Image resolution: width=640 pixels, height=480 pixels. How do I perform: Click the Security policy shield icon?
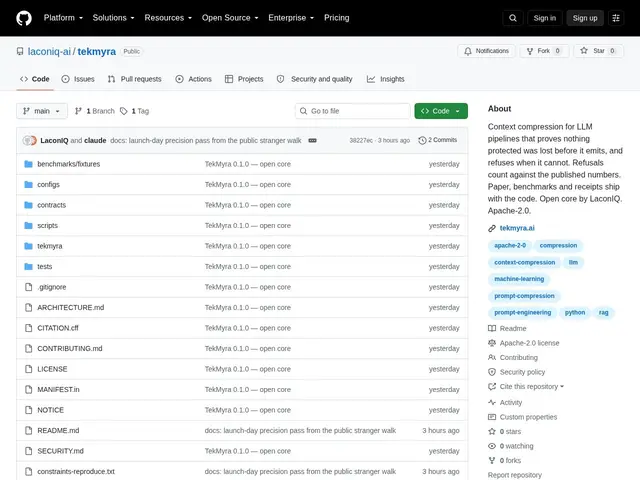492,372
